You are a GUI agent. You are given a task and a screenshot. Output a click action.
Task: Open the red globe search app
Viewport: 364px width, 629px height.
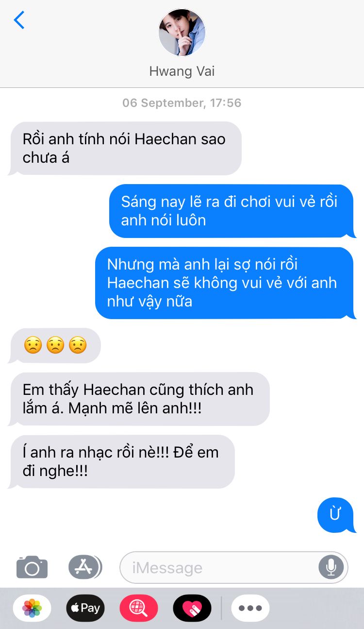[139, 608]
